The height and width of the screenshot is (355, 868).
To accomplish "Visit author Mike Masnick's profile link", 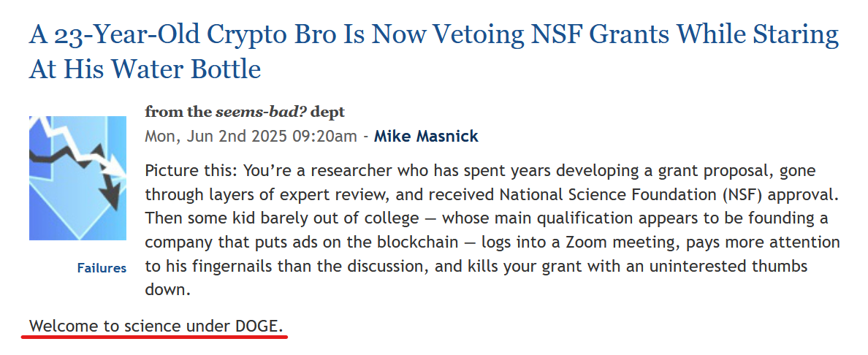I will coord(426,136).
